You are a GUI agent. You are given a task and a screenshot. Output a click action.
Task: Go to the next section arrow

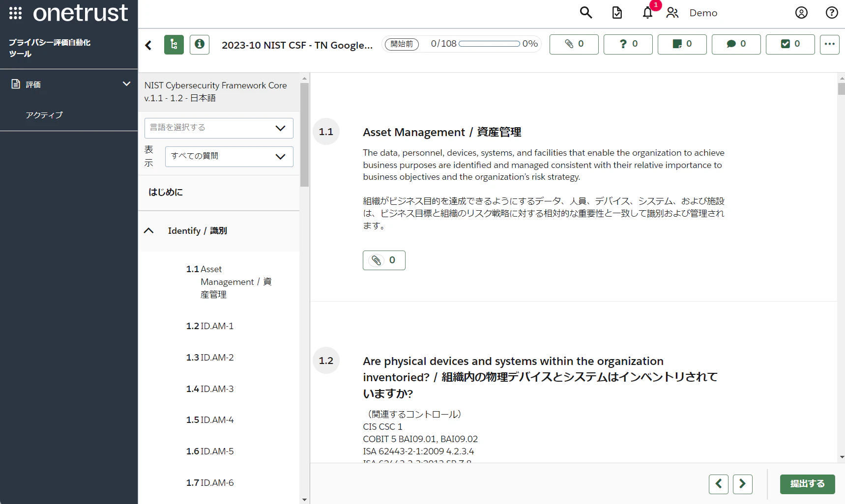743,484
